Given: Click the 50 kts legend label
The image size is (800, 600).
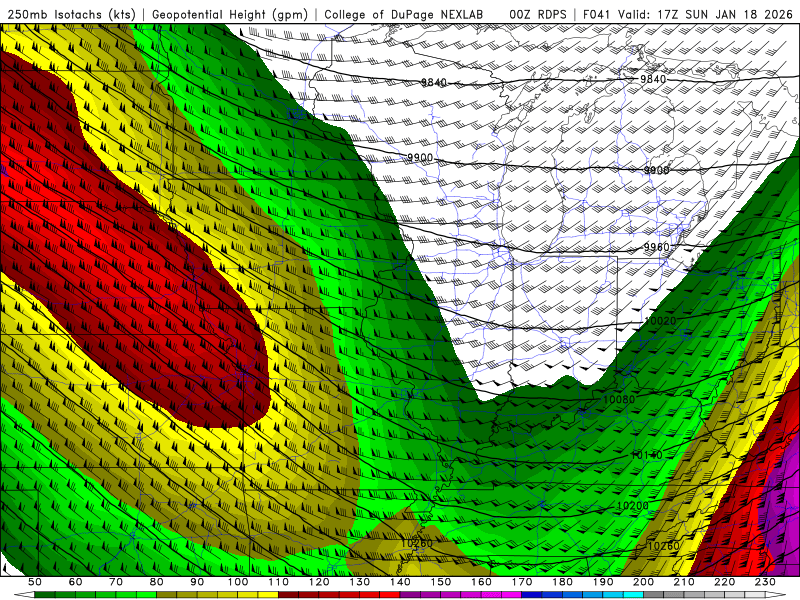Looking at the screenshot, I should (35, 582).
